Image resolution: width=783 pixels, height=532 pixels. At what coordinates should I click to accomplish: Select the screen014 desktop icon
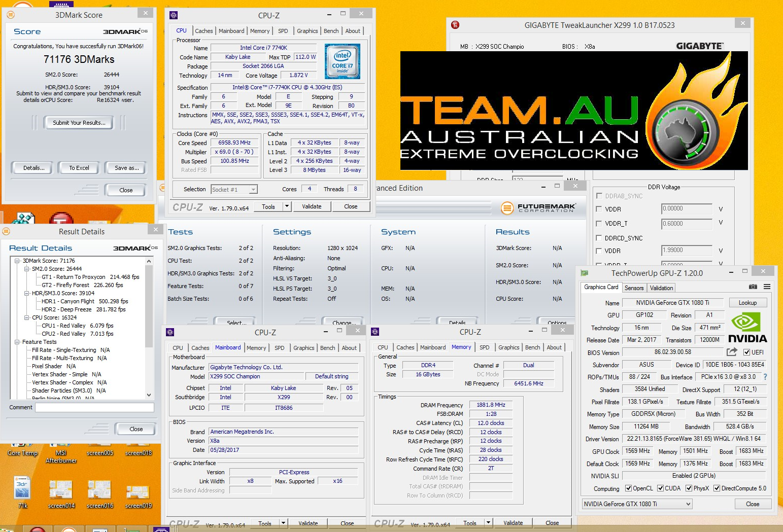(61, 494)
